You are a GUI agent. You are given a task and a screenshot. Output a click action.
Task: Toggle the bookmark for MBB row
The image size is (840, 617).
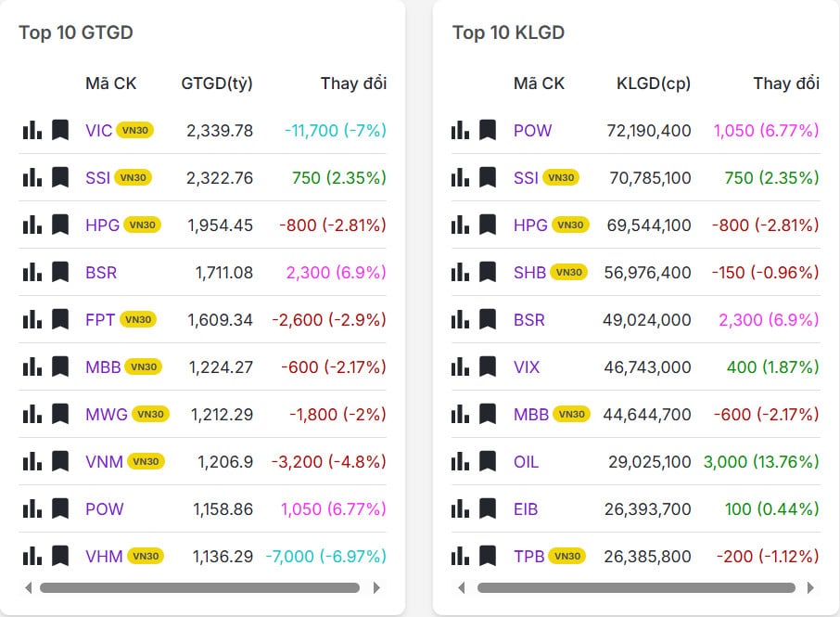point(59,366)
